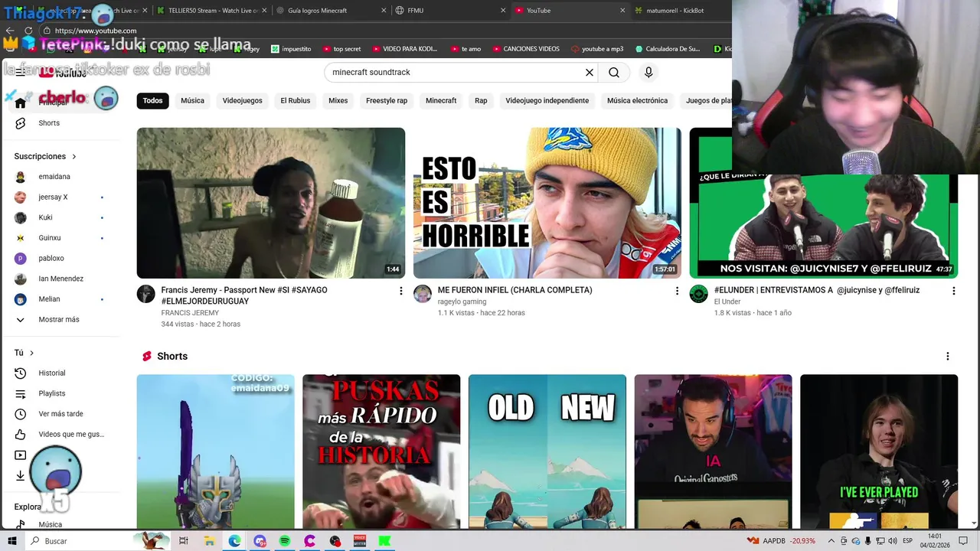This screenshot has height=551, width=980.
Task: Click the rageylo gaming channel avatar
Action: coord(423,294)
